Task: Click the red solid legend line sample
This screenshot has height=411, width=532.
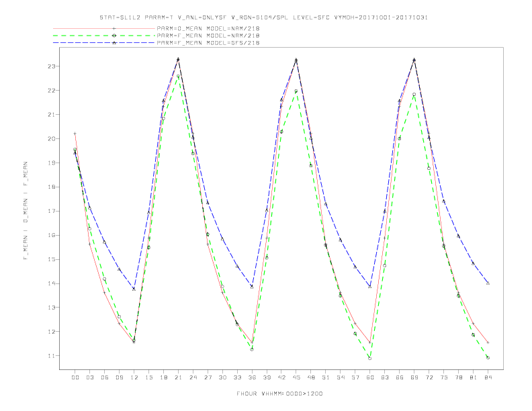Action: 104,28
